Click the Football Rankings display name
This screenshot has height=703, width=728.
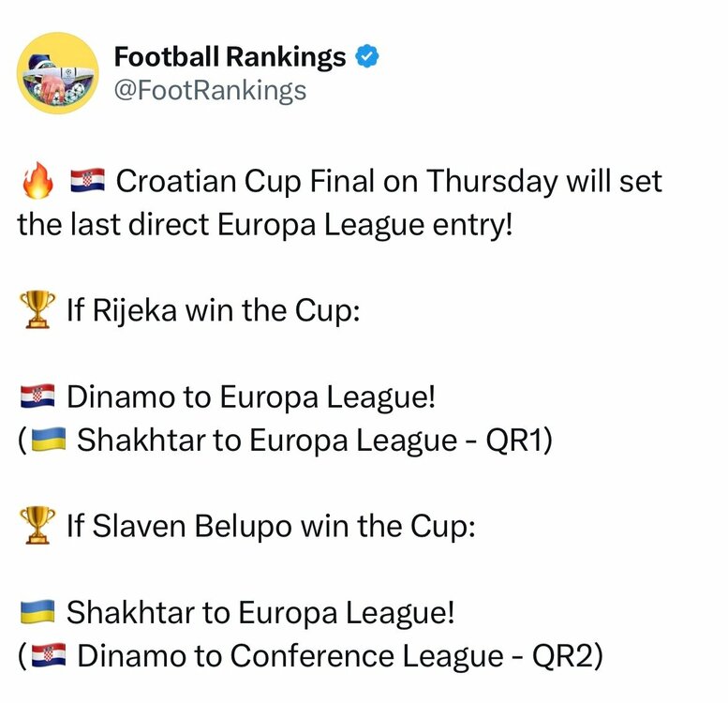(230, 57)
